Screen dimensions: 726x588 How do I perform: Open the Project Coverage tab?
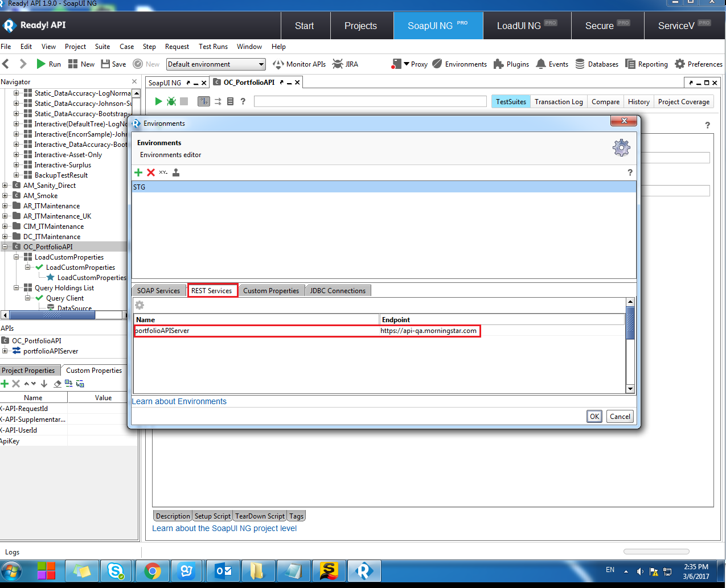pyautogui.click(x=684, y=101)
